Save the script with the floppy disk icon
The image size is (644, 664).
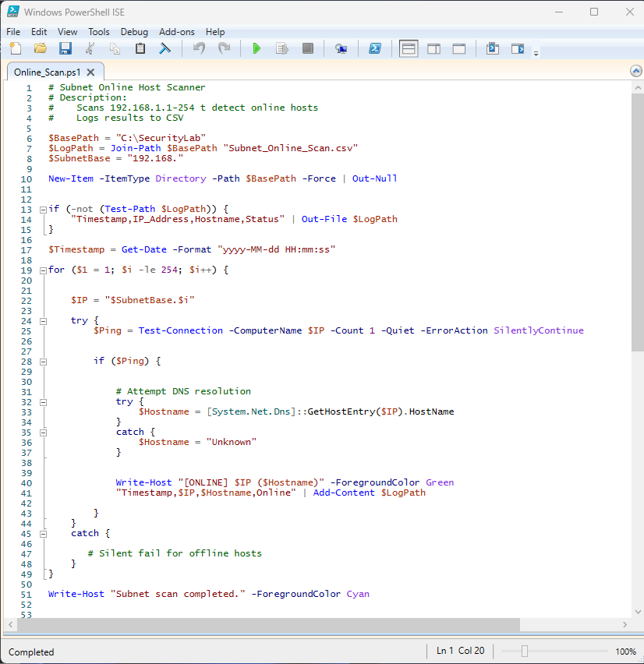point(65,48)
